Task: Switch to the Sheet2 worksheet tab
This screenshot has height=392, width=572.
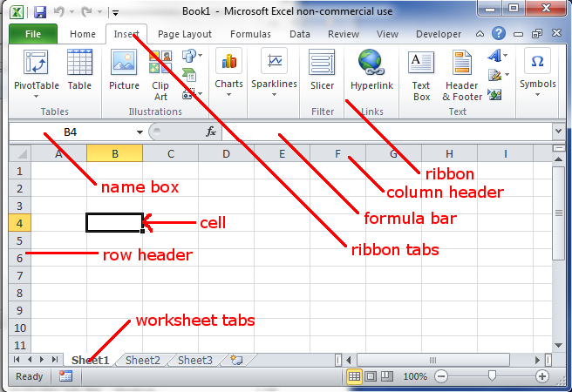Action: click(x=143, y=361)
